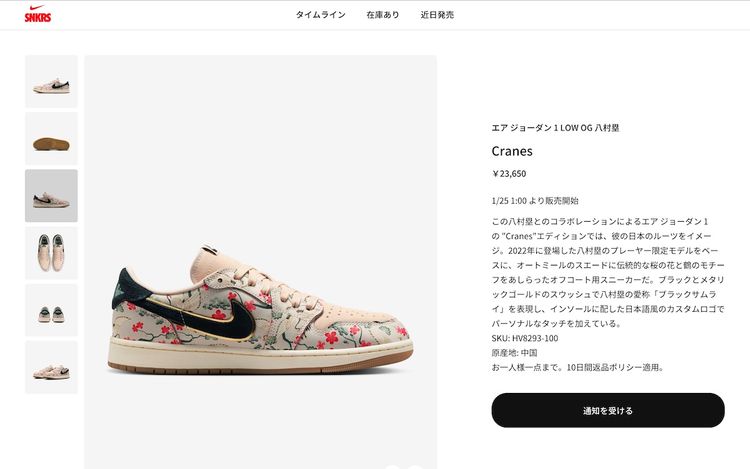Click the ¥23,650 price text
This screenshot has height=469, width=750.
(x=509, y=174)
